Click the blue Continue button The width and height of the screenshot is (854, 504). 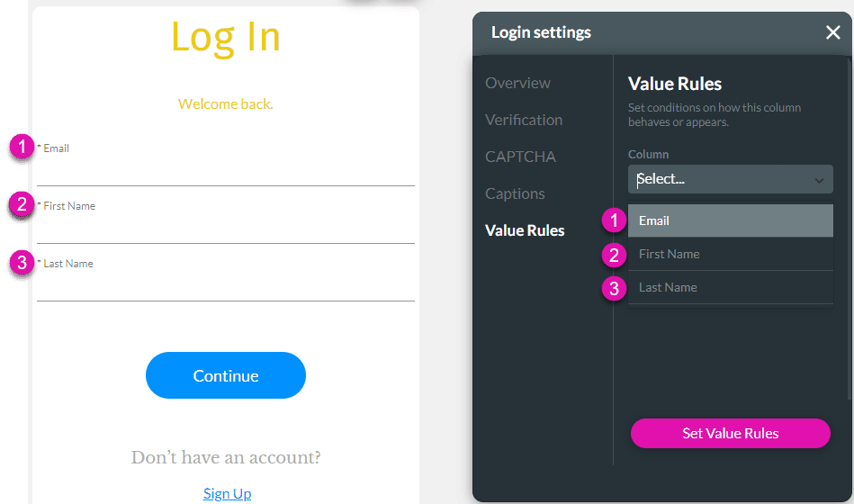pos(226,375)
